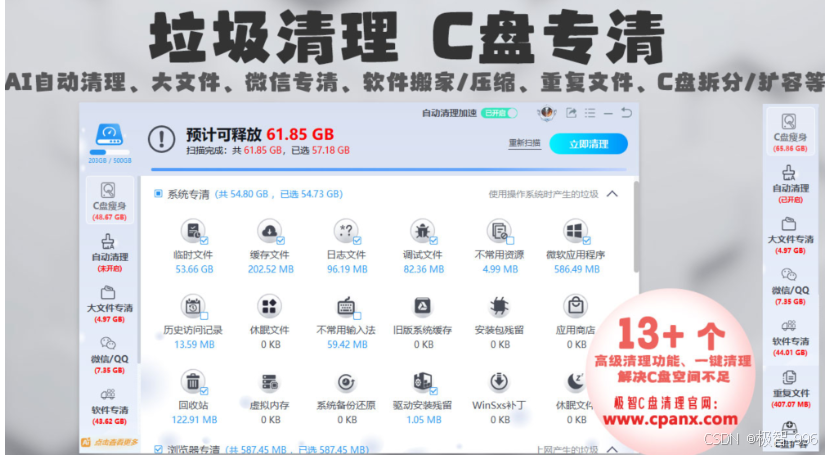Screen dimensions: 835x455
Task: Click the user avatar in title bar
Action: tap(546, 113)
